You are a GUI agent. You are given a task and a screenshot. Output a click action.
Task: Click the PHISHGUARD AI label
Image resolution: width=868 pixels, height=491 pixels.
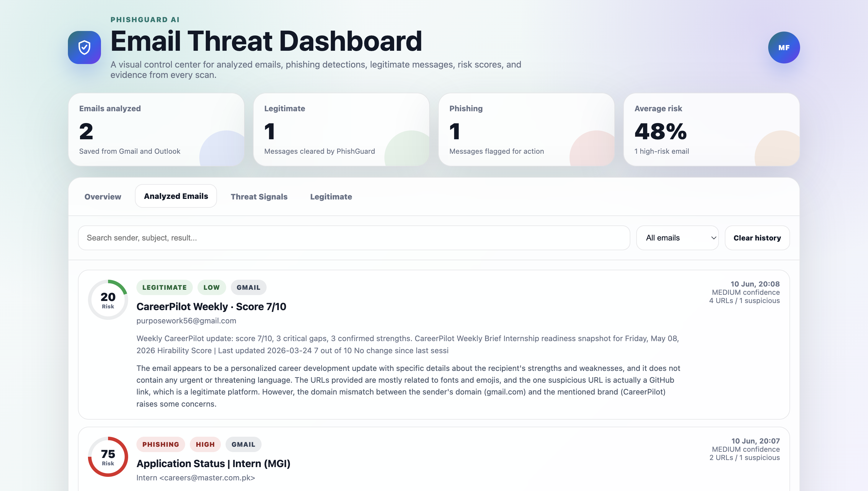pos(145,19)
